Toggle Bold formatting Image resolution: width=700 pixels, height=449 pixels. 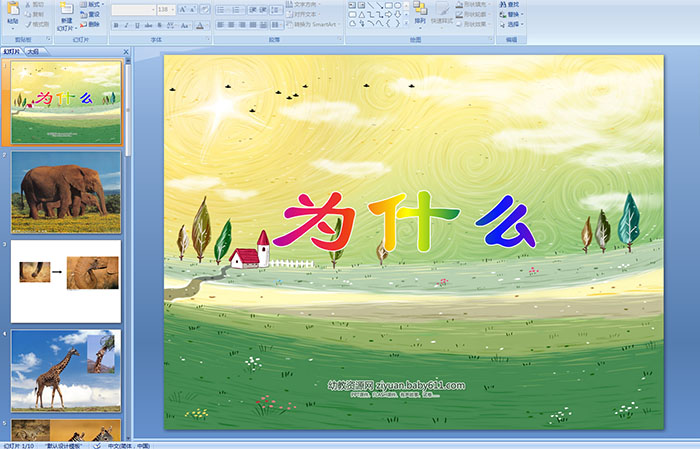tap(116, 24)
